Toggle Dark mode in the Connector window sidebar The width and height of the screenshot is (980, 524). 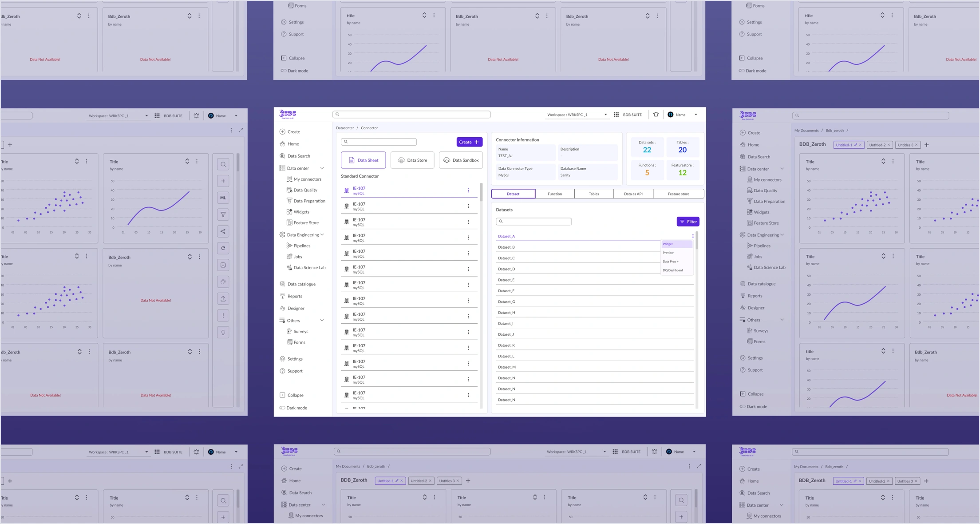point(282,408)
